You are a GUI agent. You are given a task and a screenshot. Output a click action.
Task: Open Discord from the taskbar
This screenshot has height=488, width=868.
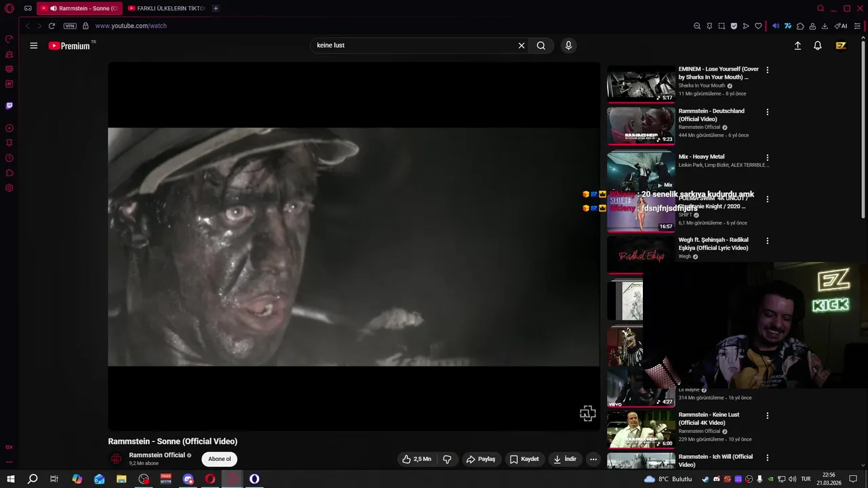pos(188,479)
